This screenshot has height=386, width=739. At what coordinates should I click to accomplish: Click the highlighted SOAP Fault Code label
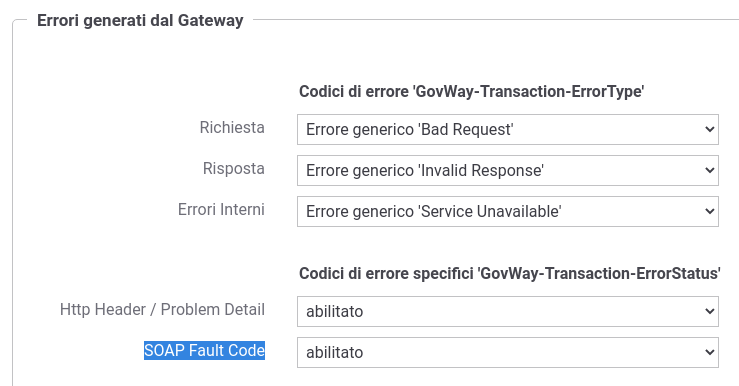coord(204,350)
